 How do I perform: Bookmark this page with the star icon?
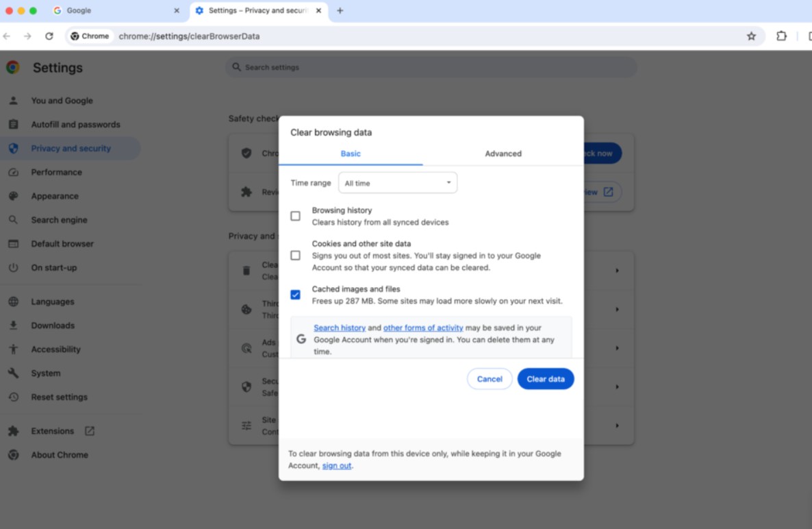pos(751,36)
